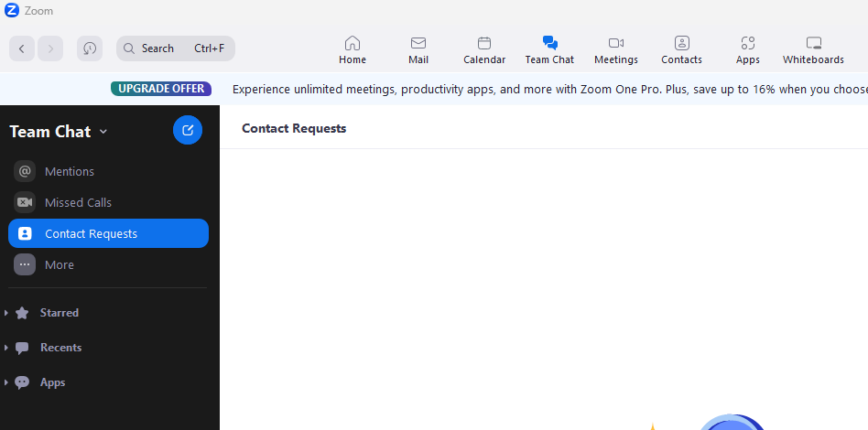
Task: Go forward with the right arrow button
Action: (50, 48)
